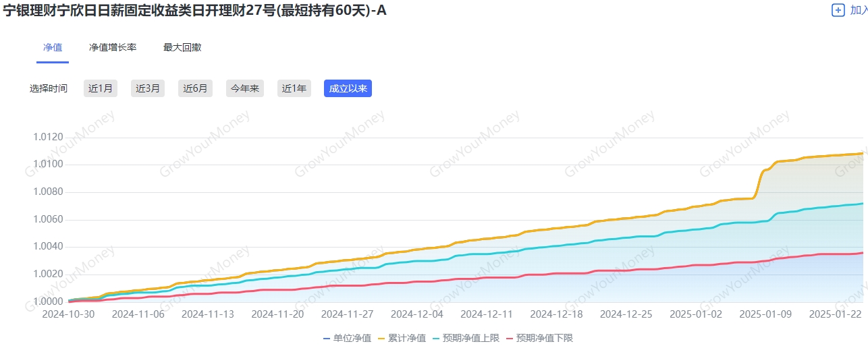Click the 1.0120 y-axis label

pyautogui.click(x=48, y=138)
